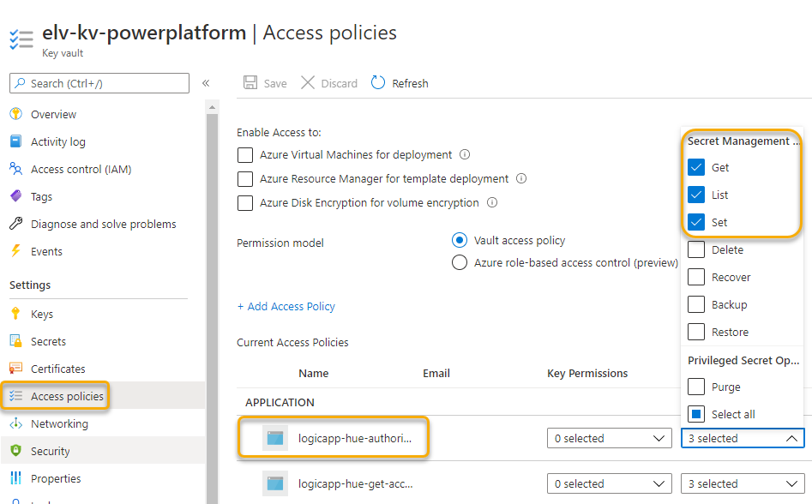The width and height of the screenshot is (812, 504).
Task: Open Diagnose and solve problems
Action: (103, 224)
